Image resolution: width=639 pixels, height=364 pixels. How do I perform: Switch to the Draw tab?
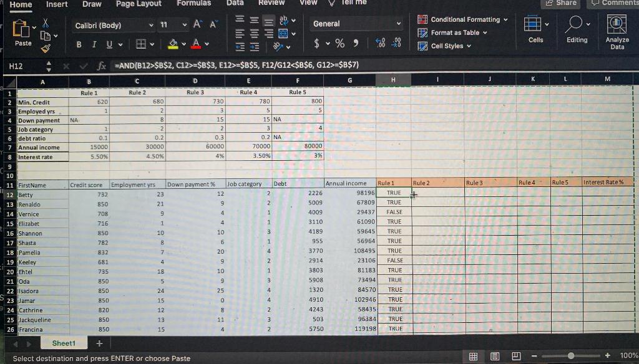(92, 4)
